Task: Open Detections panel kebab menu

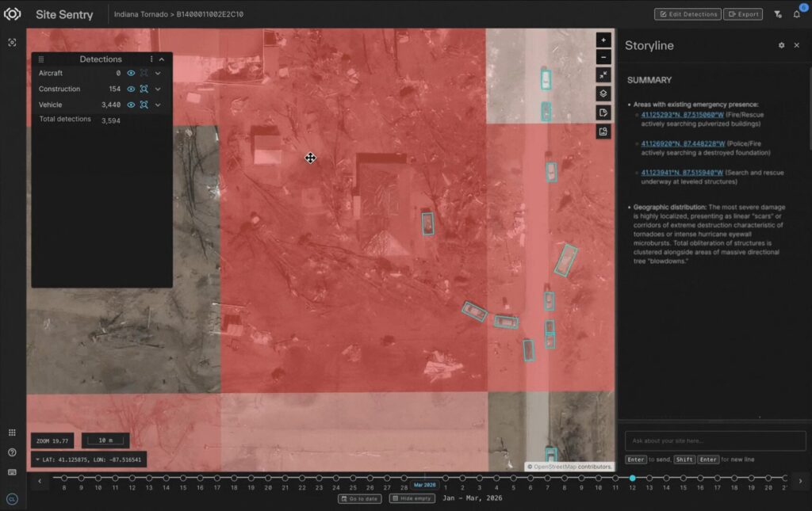Action: (x=151, y=59)
